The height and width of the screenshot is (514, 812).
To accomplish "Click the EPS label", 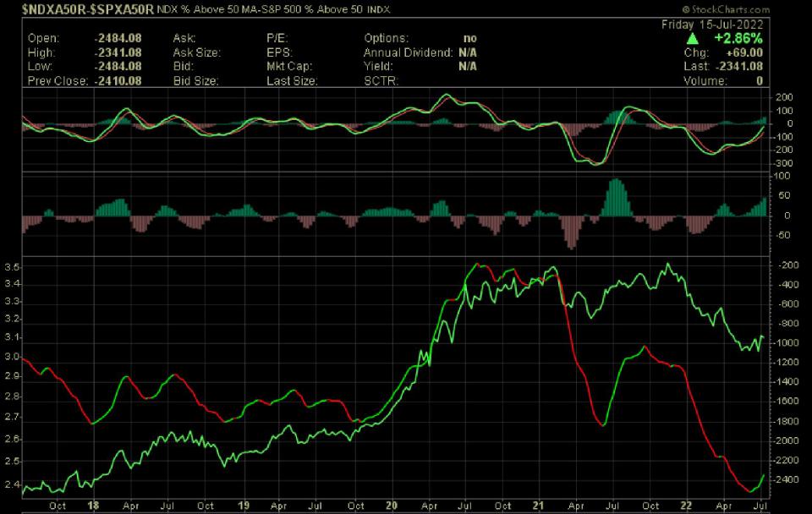I will coord(279,52).
